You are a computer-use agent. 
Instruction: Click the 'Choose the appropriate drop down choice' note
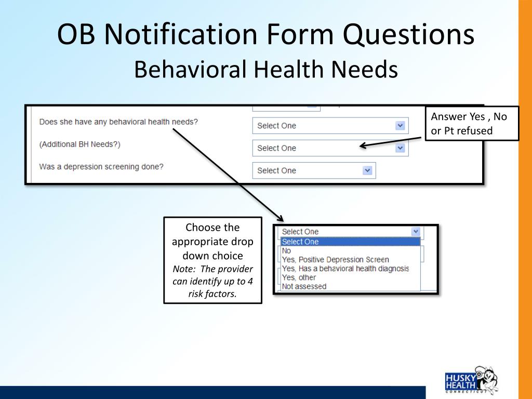tap(212, 260)
